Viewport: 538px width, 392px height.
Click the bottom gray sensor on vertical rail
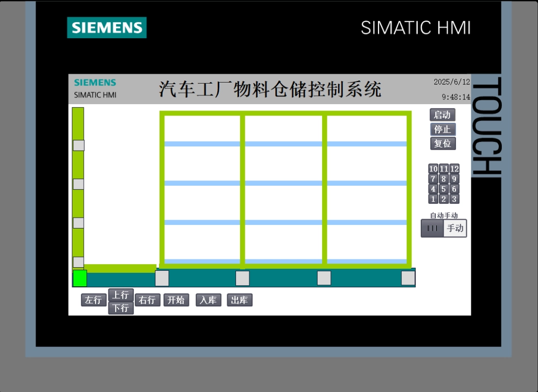click(78, 262)
